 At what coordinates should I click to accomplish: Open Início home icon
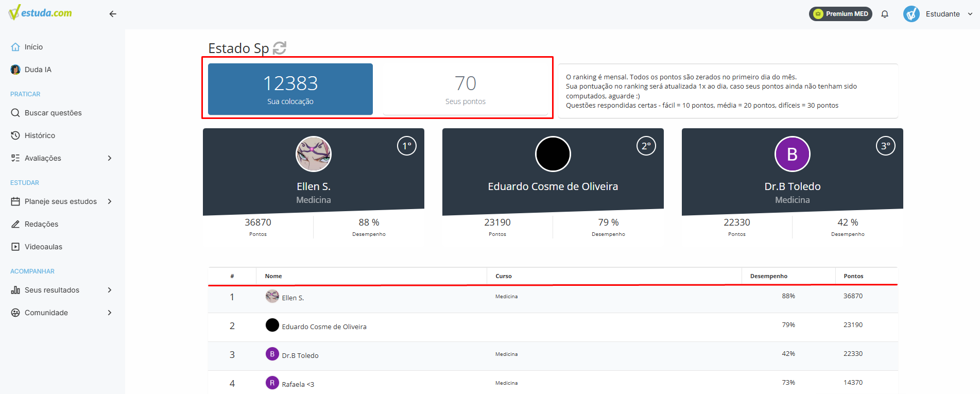15,47
